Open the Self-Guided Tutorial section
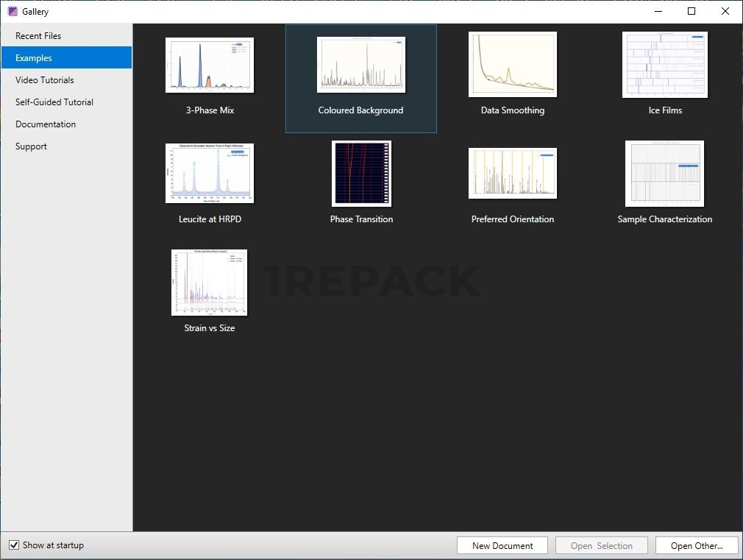Screen dimensions: 743x560 (54, 102)
